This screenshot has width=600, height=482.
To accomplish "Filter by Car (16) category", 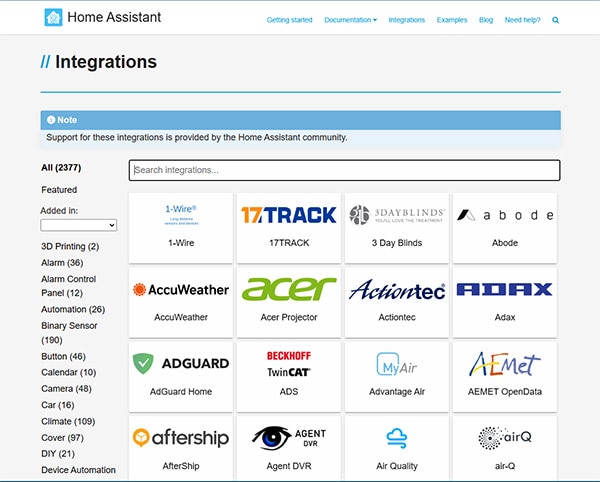I will coord(58,405).
